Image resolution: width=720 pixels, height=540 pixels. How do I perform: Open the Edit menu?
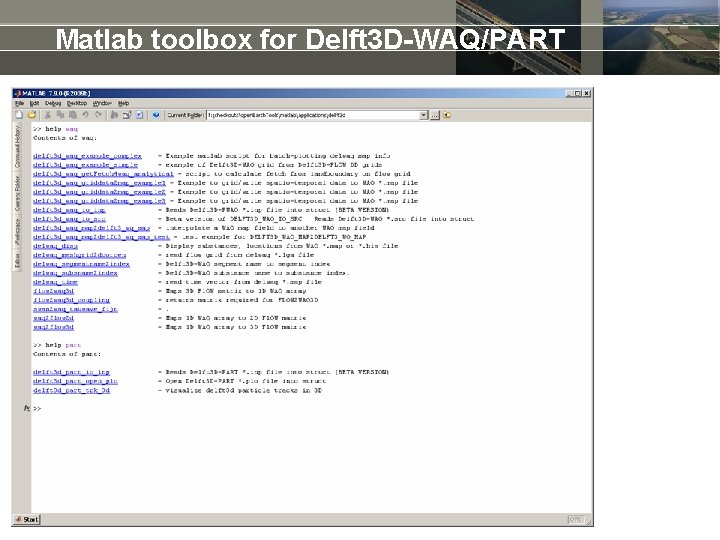pyautogui.click(x=34, y=103)
